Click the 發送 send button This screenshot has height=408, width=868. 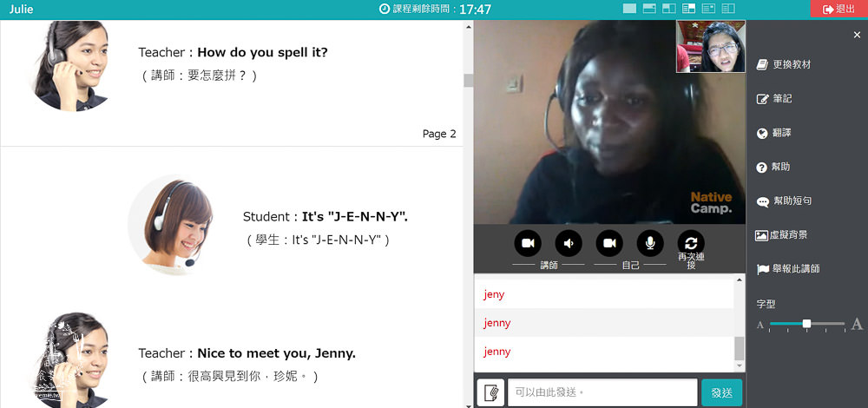(721, 392)
